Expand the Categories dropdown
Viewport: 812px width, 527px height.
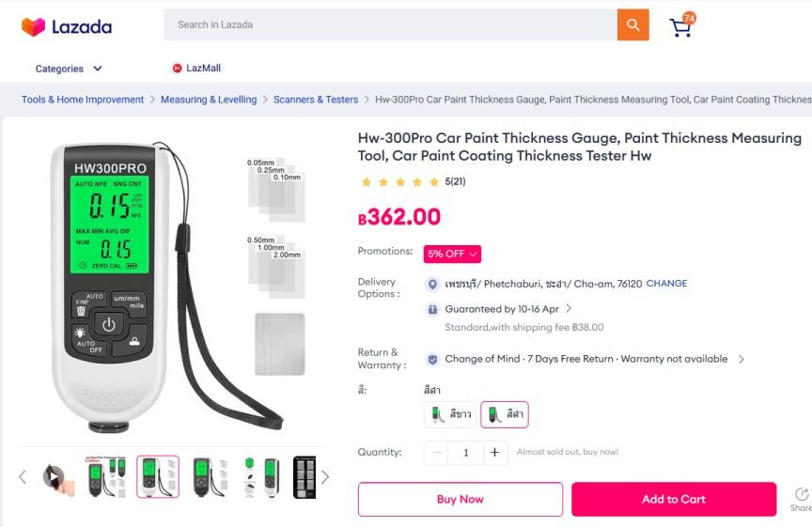tap(69, 69)
